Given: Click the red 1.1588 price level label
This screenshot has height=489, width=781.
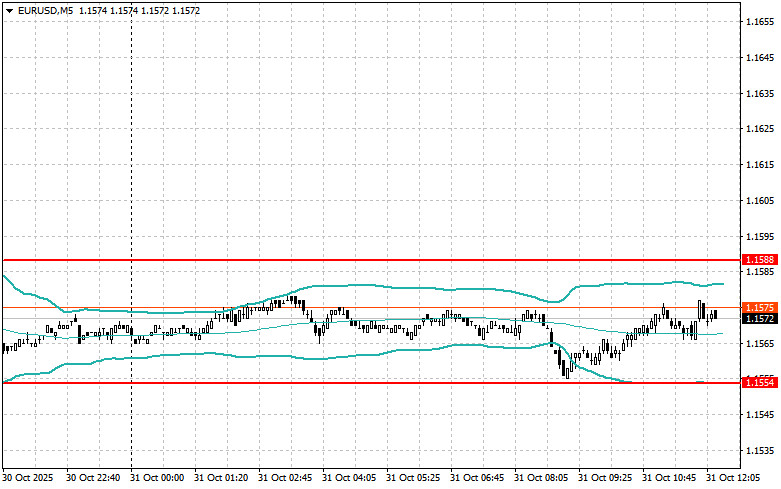Looking at the screenshot, I should click(x=760, y=260).
